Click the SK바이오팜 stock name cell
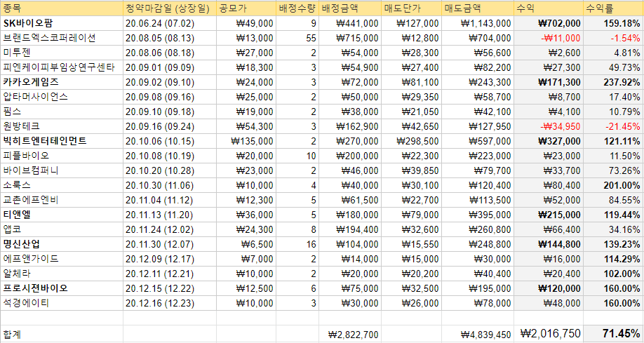Image resolution: width=644 pixels, height=343 pixels. 62,23
